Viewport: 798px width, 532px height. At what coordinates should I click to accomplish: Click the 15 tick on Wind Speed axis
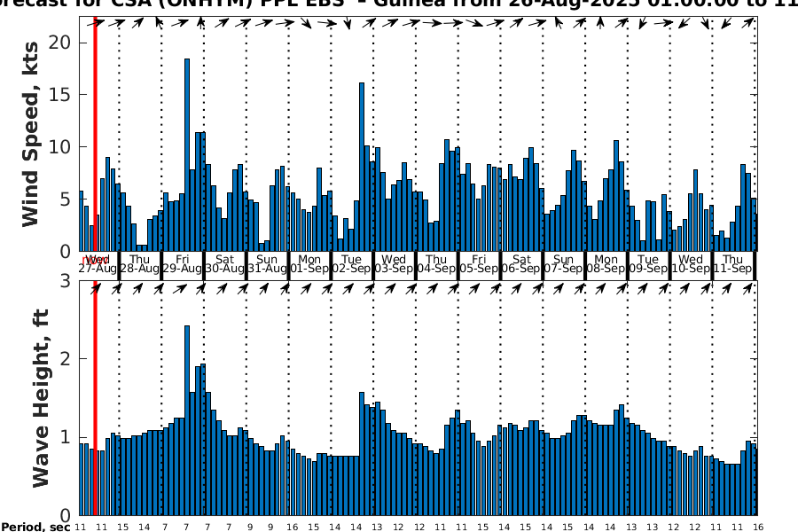click(x=59, y=95)
